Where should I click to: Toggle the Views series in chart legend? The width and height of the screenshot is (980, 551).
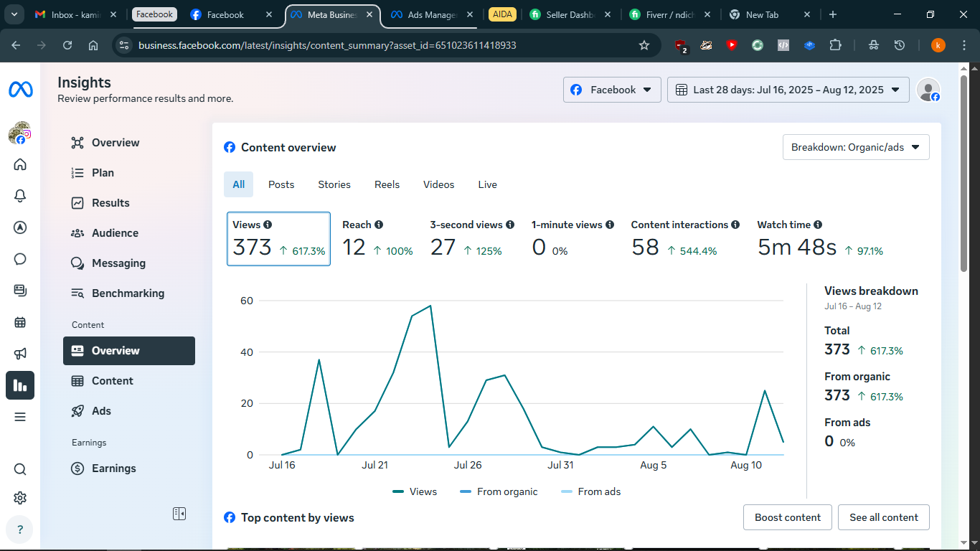point(415,491)
